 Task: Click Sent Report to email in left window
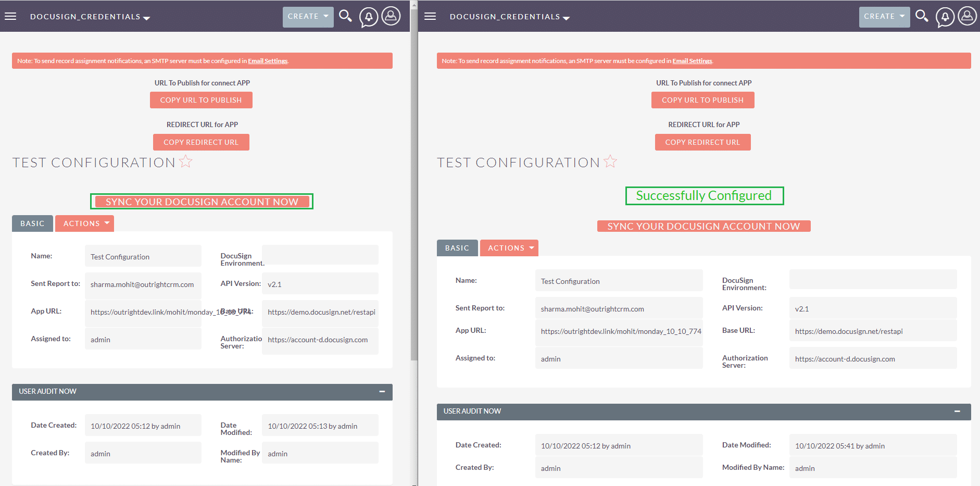click(143, 284)
